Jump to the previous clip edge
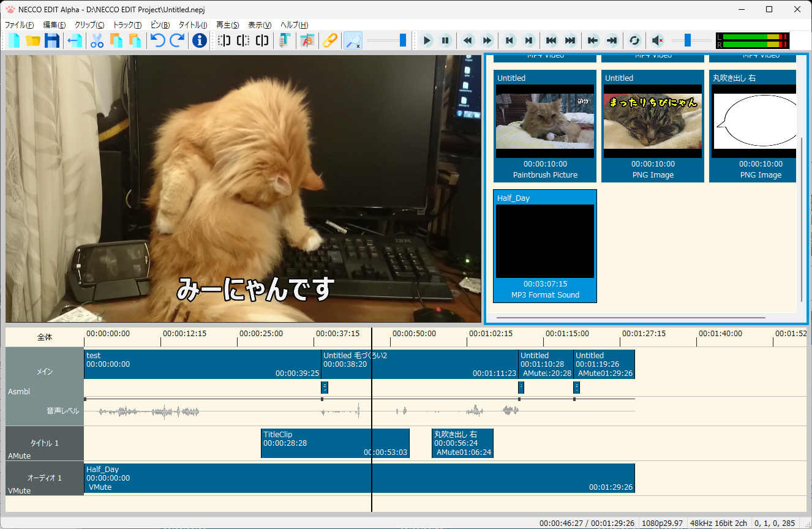The height and width of the screenshot is (529, 812). click(x=551, y=40)
